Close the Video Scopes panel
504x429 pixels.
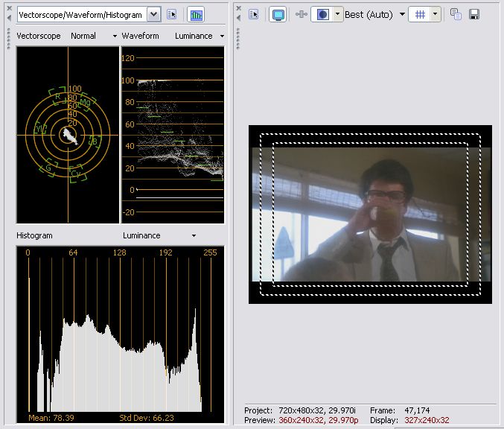pyautogui.click(x=10, y=8)
